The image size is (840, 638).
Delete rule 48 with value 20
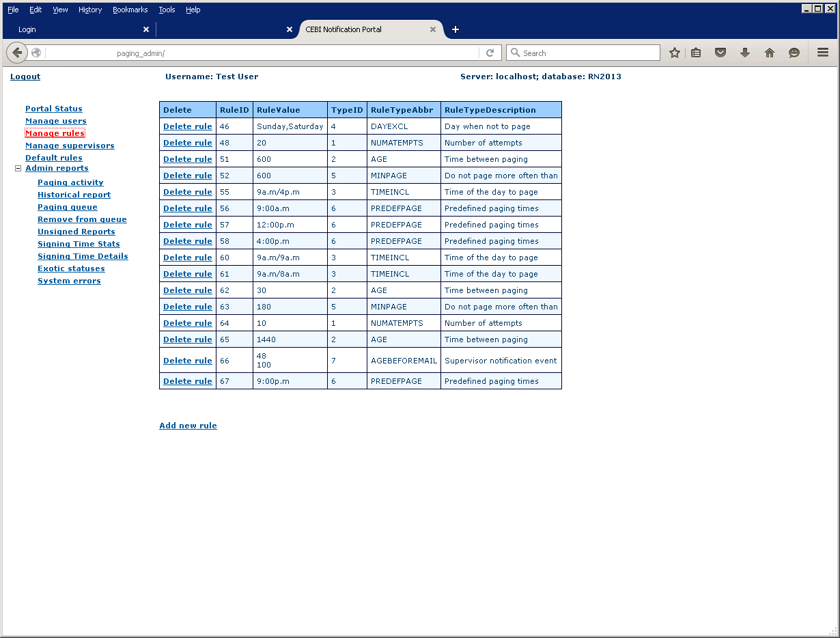pyautogui.click(x=188, y=143)
